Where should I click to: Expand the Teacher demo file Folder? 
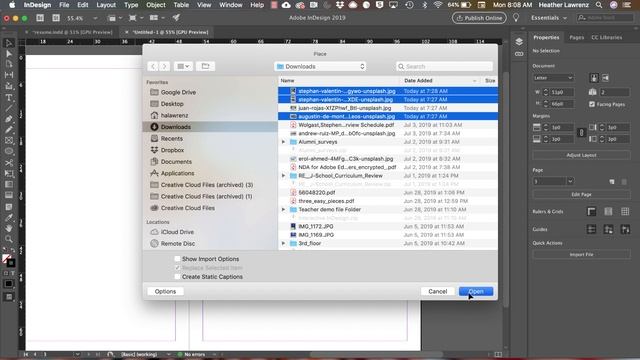click(283, 210)
